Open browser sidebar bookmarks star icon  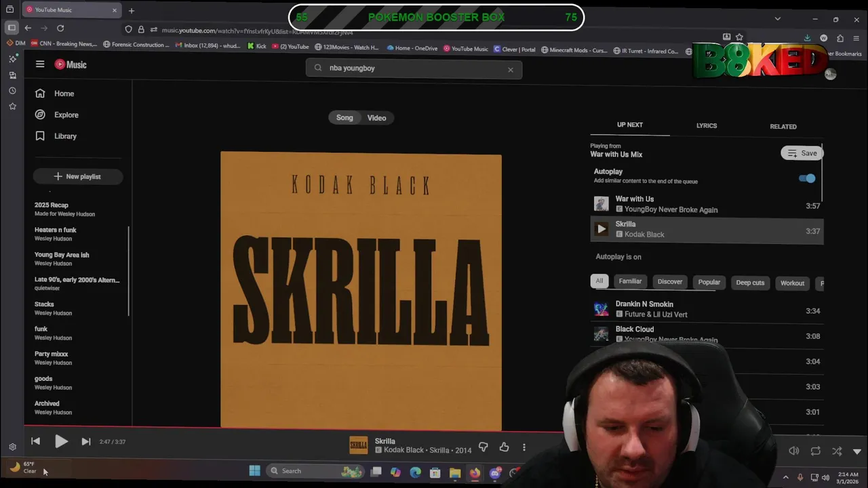12,106
